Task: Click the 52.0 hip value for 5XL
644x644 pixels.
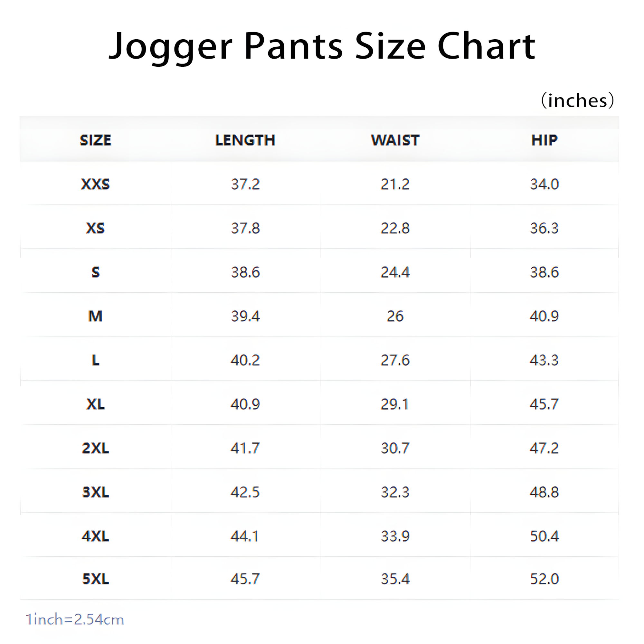Action: click(544, 579)
